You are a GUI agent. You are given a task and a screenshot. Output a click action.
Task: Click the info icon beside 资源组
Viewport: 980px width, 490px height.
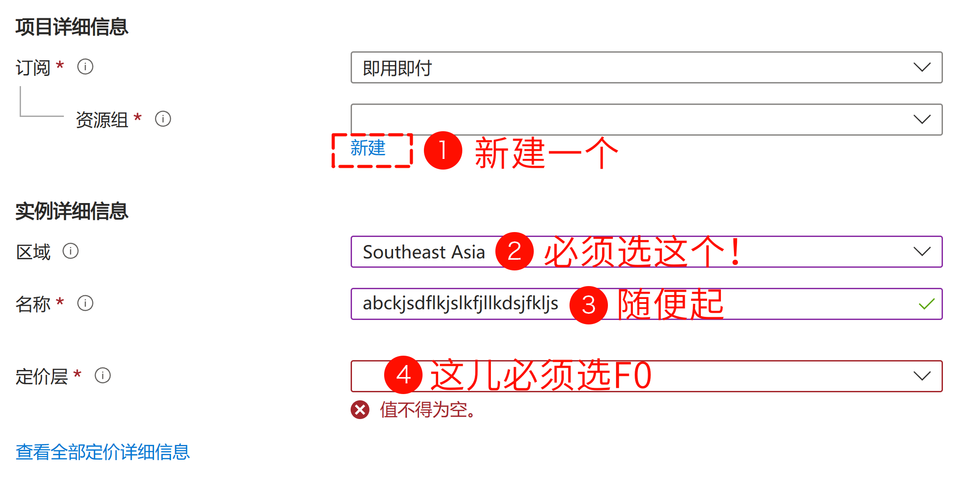(163, 119)
